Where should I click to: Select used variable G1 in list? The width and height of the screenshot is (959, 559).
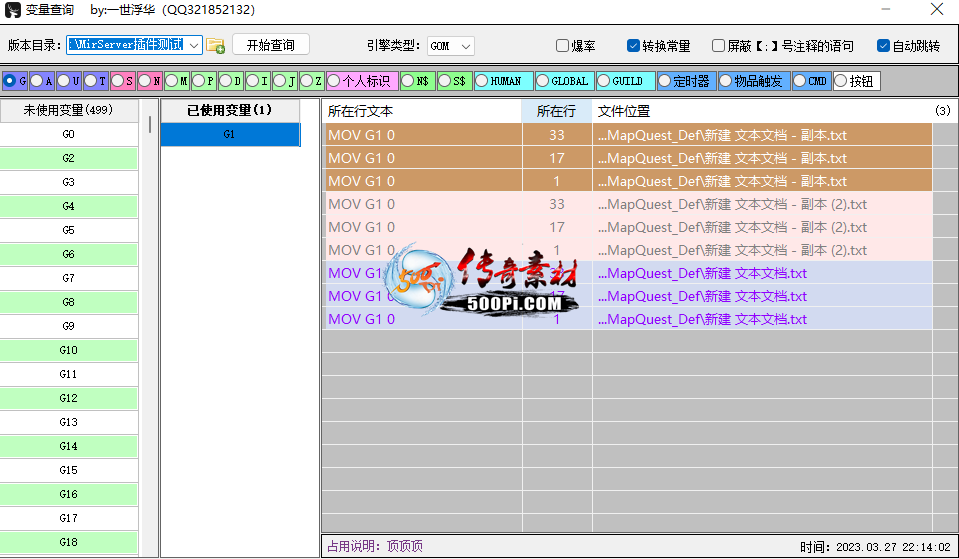click(230, 134)
